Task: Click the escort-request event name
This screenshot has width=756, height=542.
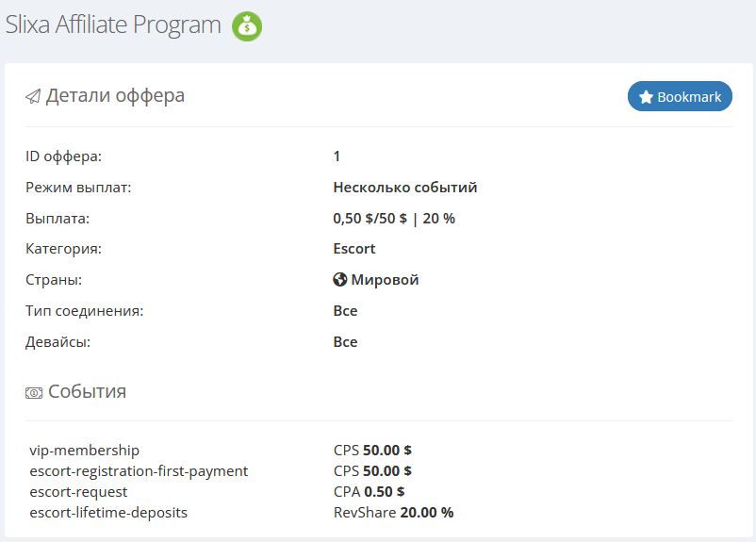Action: (78, 491)
